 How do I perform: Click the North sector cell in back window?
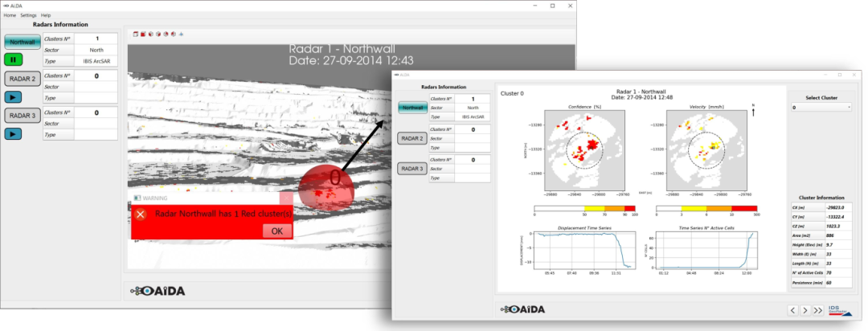[x=96, y=50]
